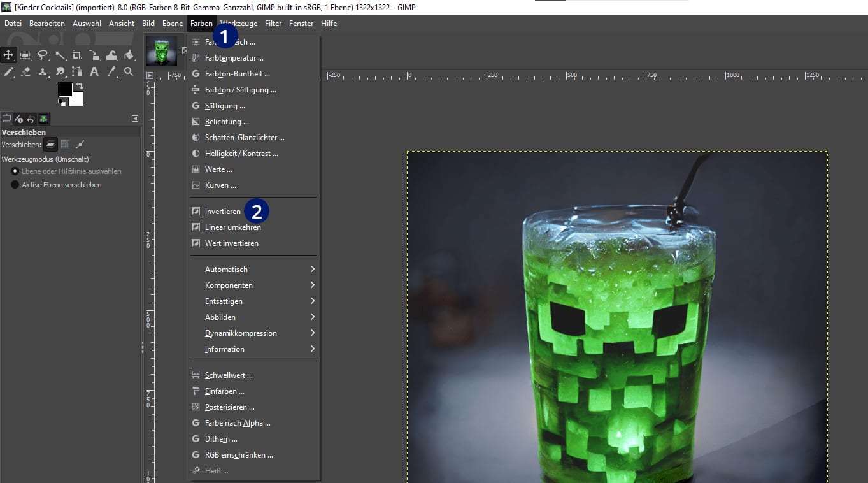Select the Move tool in the toolbox
Viewport: 868px width, 483px height.
(8, 55)
